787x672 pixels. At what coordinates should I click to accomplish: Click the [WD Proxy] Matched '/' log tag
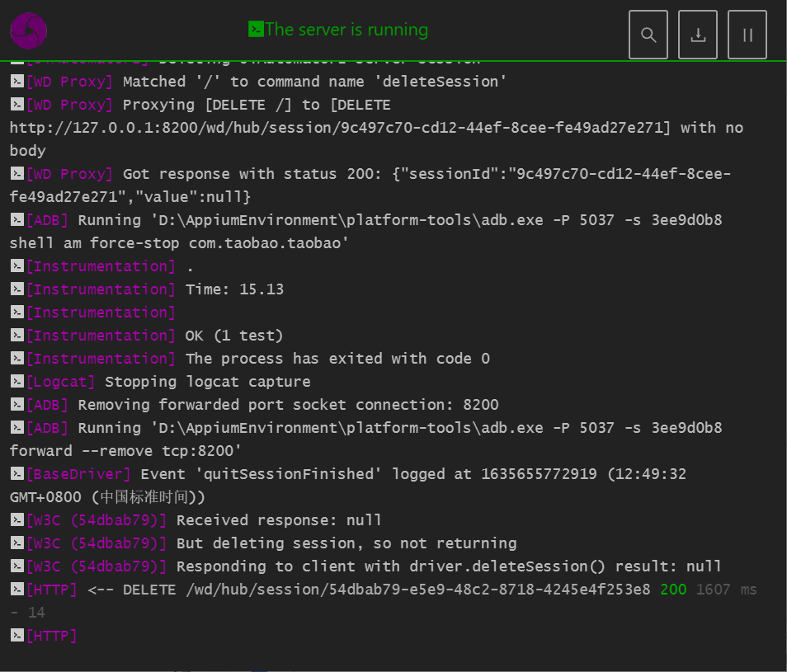(69, 82)
